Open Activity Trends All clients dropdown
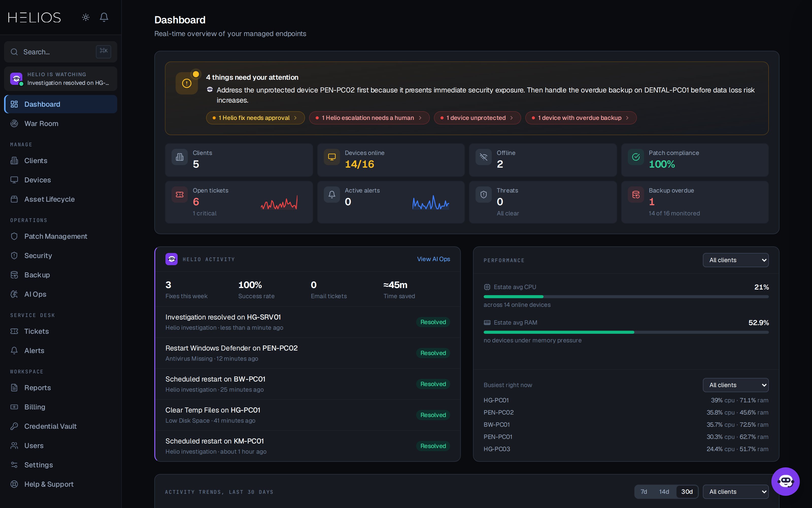Image resolution: width=812 pixels, height=508 pixels. 736,491
